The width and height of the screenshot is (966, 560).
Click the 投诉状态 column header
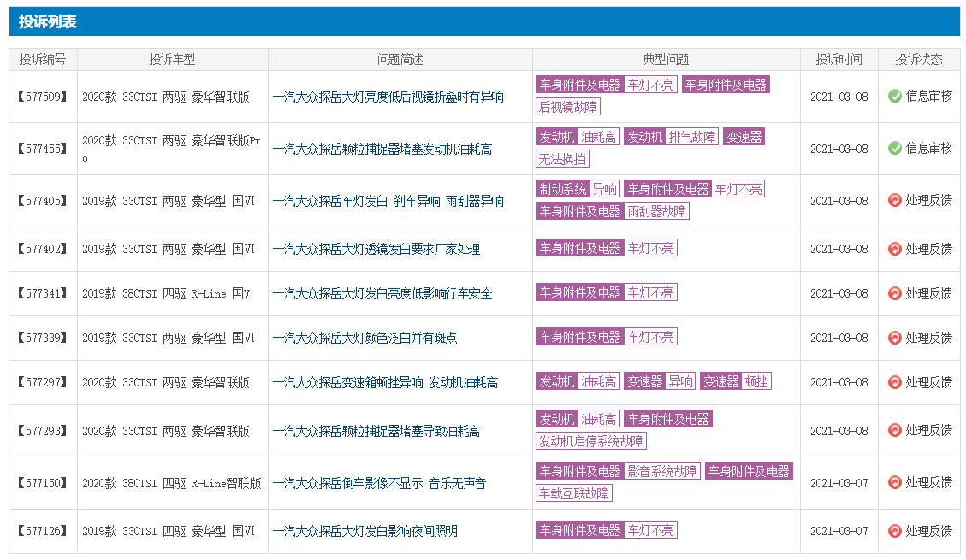(x=919, y=59)
